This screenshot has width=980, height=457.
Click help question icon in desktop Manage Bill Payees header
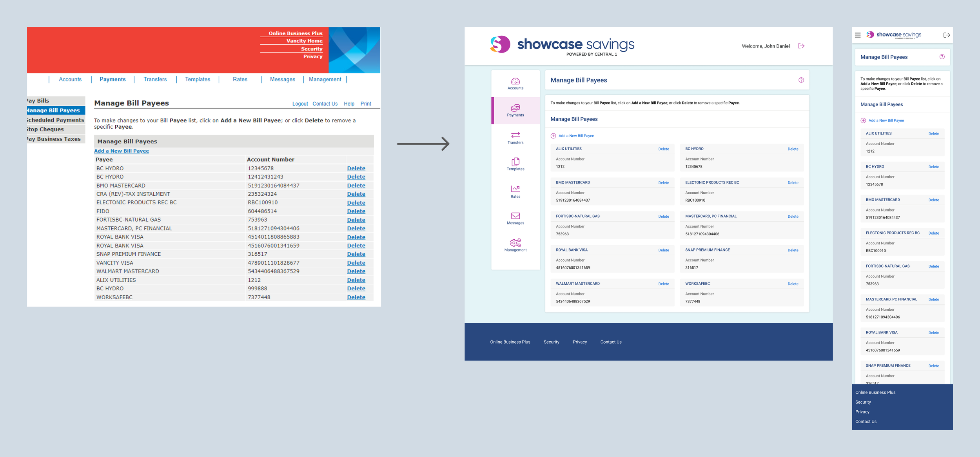801,80
